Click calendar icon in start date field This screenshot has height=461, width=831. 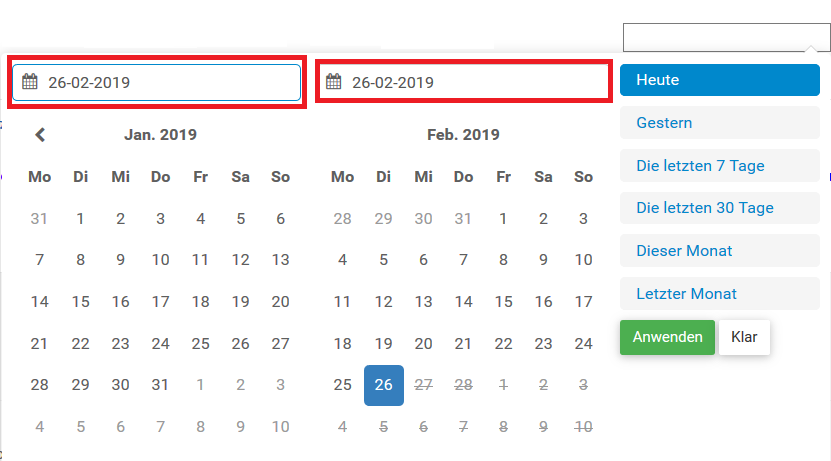30,82
